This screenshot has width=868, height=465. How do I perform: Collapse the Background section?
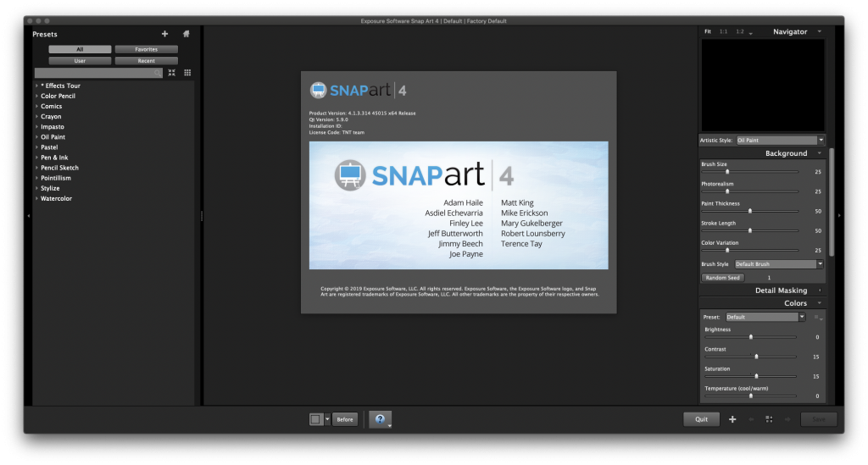tap(820, 153)
